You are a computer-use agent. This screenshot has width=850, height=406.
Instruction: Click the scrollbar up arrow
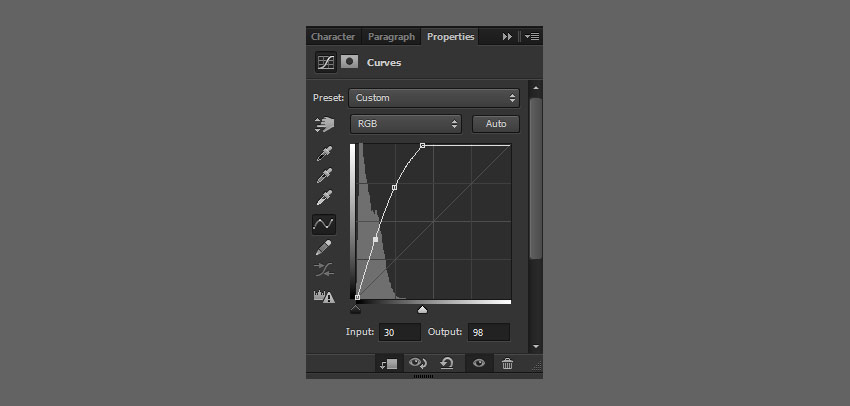(536, 88)
